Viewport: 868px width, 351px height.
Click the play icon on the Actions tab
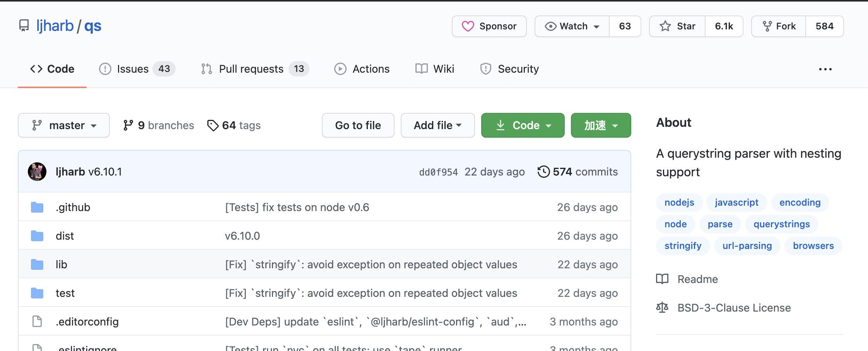pos(340,69)
